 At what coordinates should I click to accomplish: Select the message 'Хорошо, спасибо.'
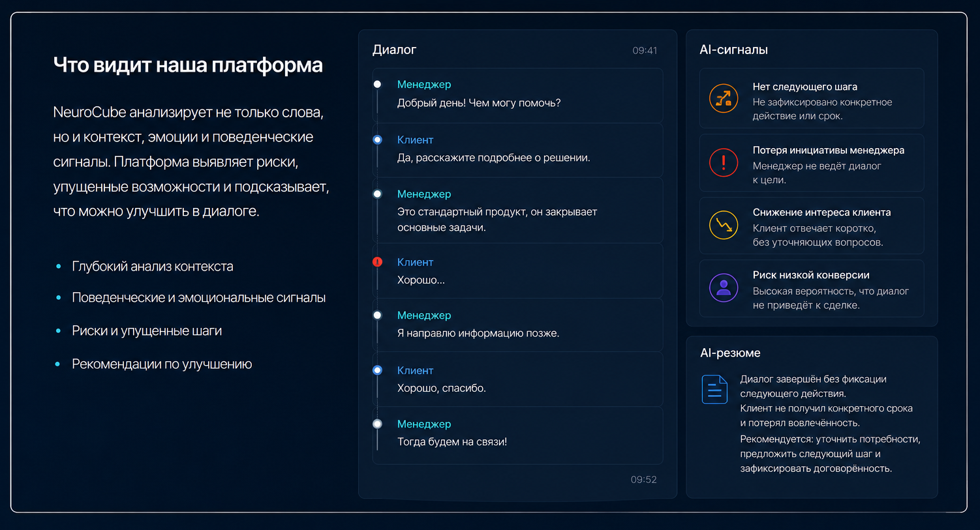pos(442,388)
